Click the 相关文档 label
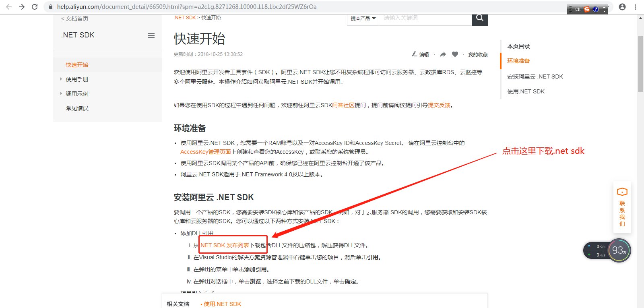 pyautogui.click(x=178, y=304)
